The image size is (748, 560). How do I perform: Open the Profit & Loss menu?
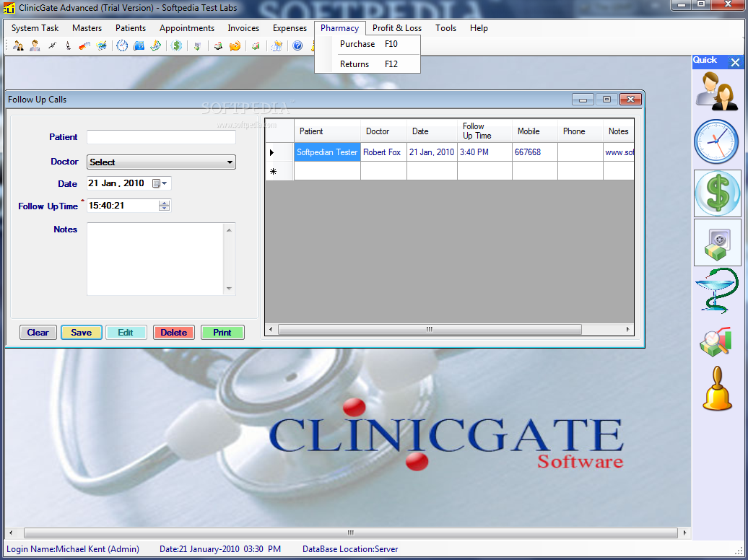tap(397, 28)
